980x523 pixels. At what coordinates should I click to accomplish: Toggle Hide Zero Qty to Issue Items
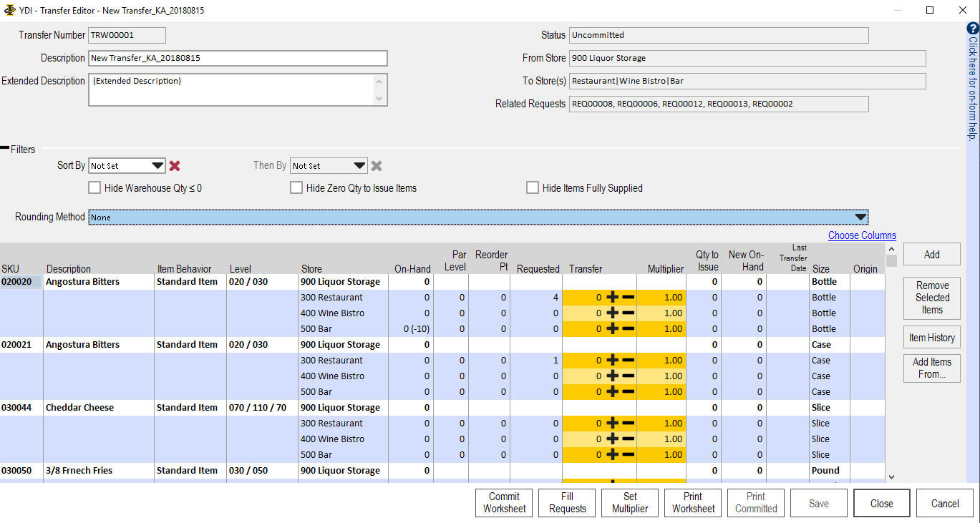pos(296,188)
